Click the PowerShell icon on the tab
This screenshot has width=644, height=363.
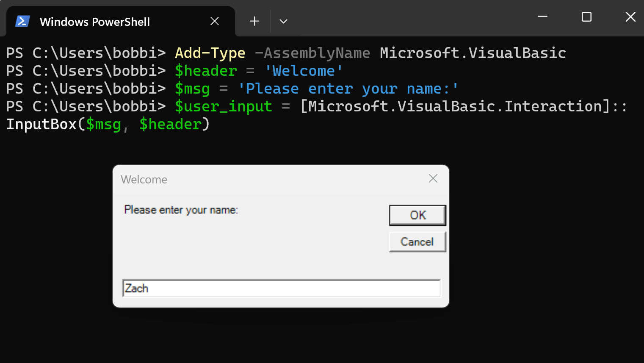tap(22, 21)
